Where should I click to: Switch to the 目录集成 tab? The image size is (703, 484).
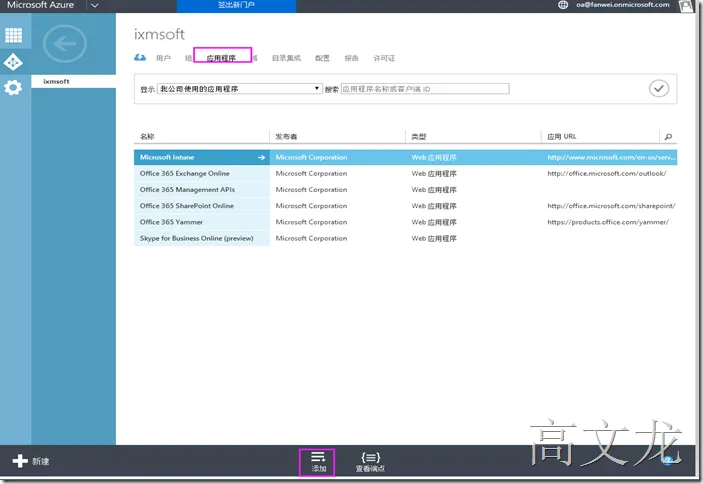pos(286,58)
